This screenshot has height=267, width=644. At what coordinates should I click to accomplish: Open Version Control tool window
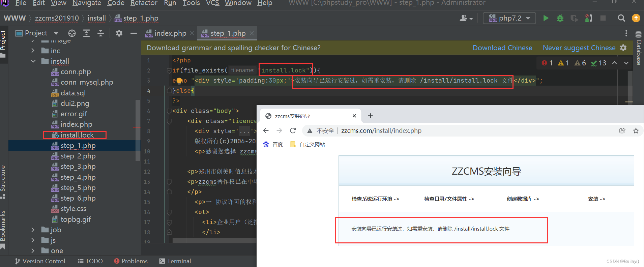pyautogui.click(x=40, y=261)
